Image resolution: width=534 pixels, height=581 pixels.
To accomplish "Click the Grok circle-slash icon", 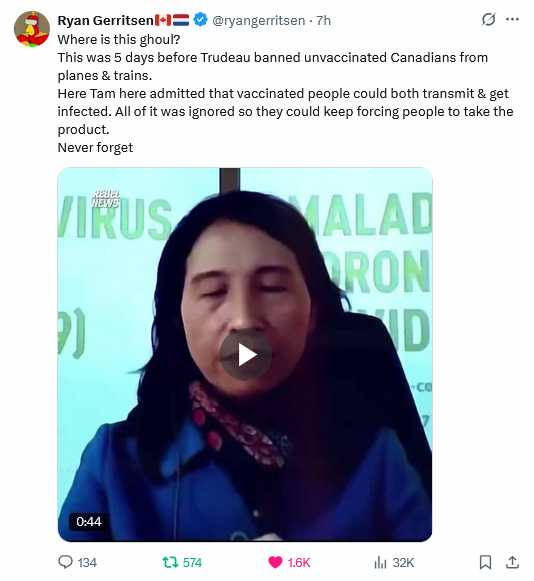I will [x=488, y=19].
